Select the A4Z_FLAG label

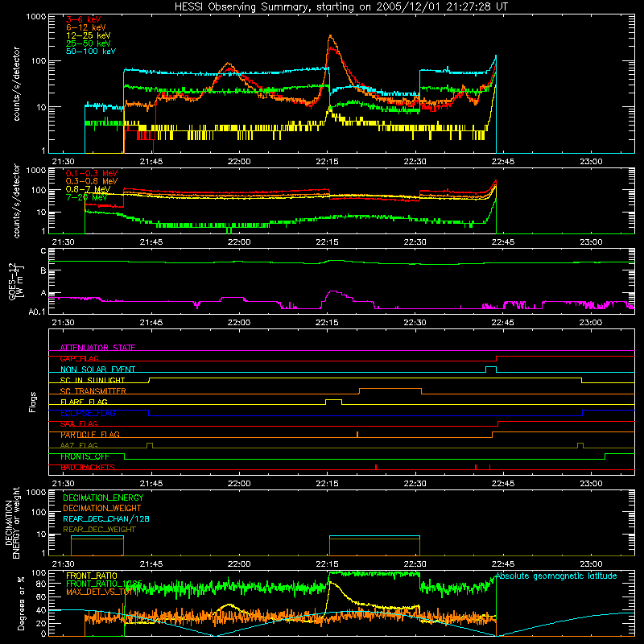pyautogui.click(x=79, y=446)
